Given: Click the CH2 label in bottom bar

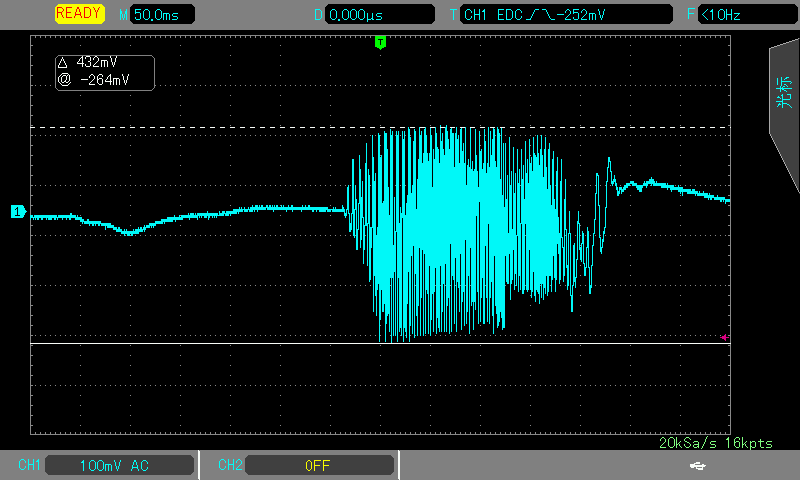Looking at the screenshot, I should point(230,465).
